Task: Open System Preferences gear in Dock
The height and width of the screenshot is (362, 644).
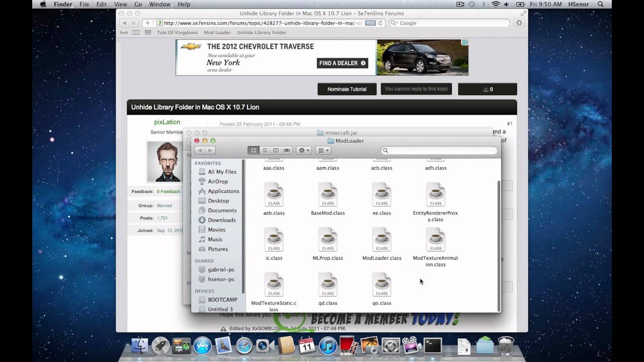Action: (390, 345)
